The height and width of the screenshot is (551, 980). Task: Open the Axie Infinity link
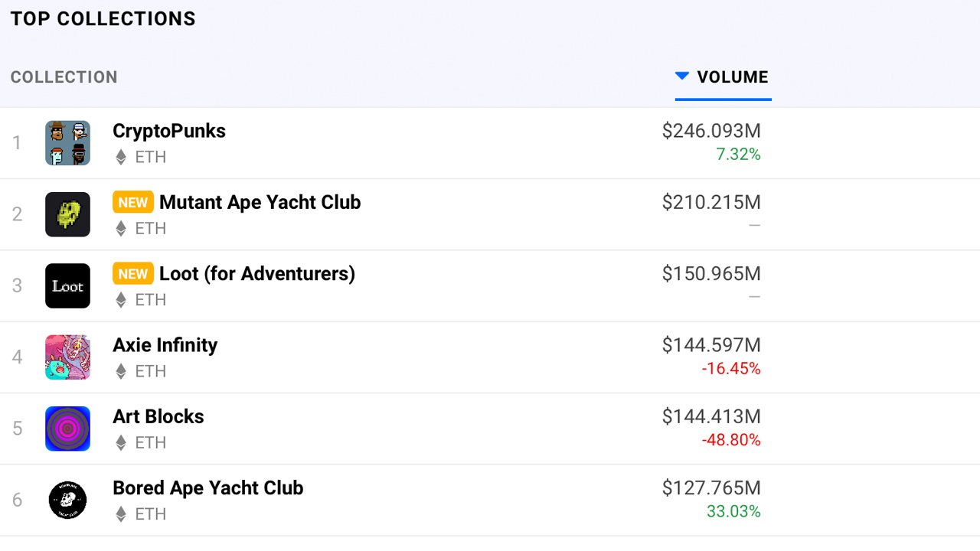165,345
